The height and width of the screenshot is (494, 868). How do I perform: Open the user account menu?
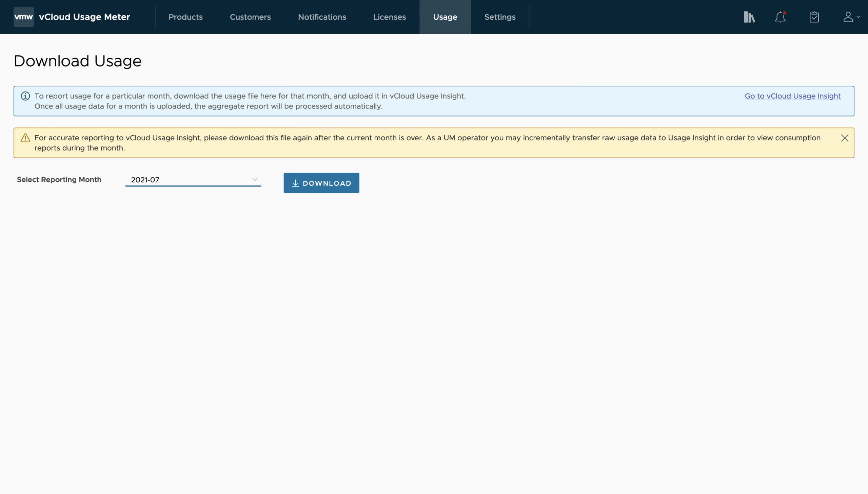[851, 17]
